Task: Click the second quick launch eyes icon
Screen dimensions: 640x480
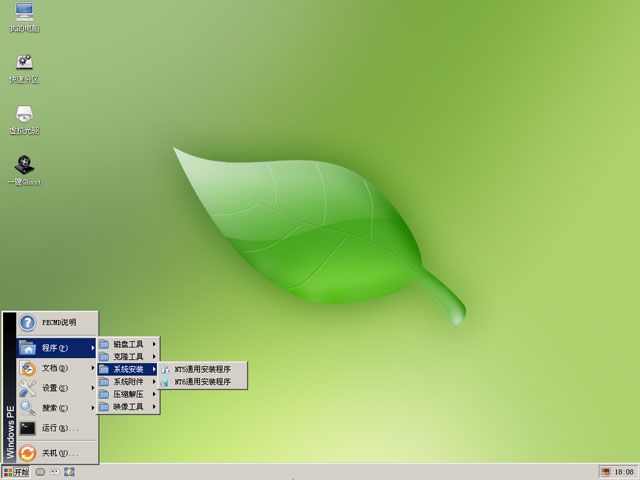Action: pyautogui.click(x=55, y=472)
